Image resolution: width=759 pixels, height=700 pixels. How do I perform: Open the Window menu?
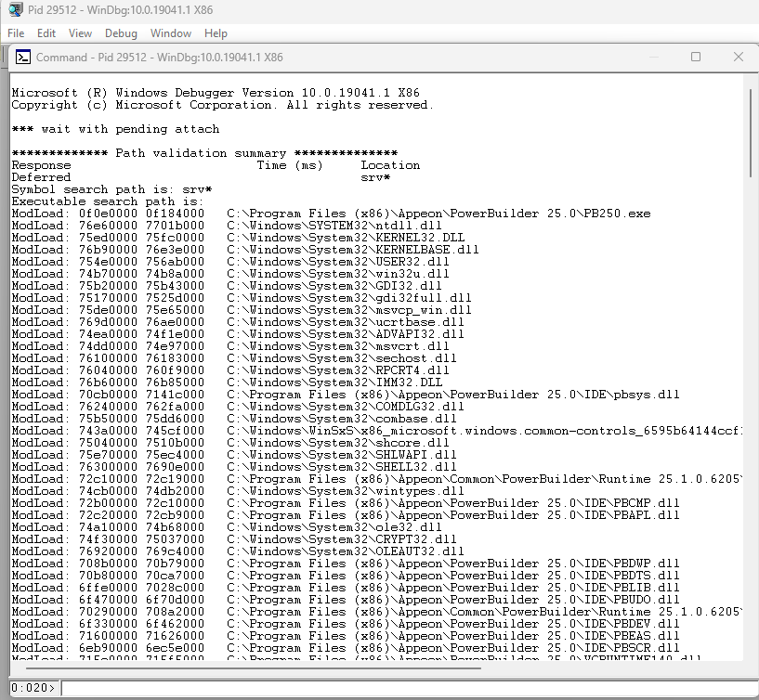(x=171, y=33)
